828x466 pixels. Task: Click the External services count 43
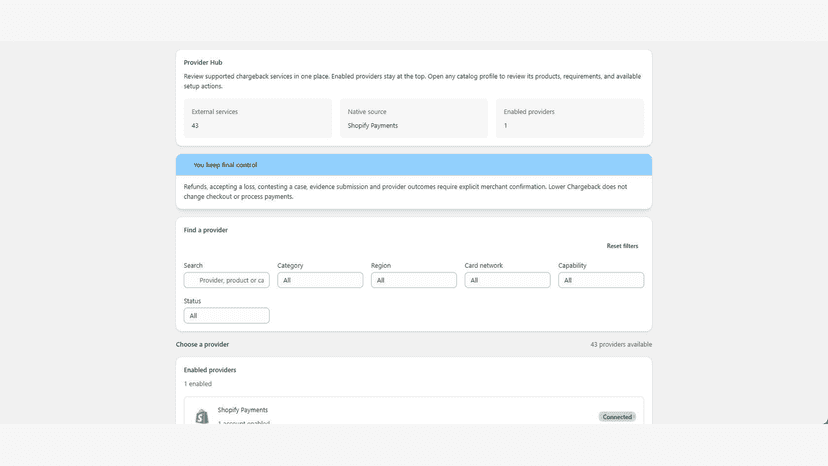195,126
